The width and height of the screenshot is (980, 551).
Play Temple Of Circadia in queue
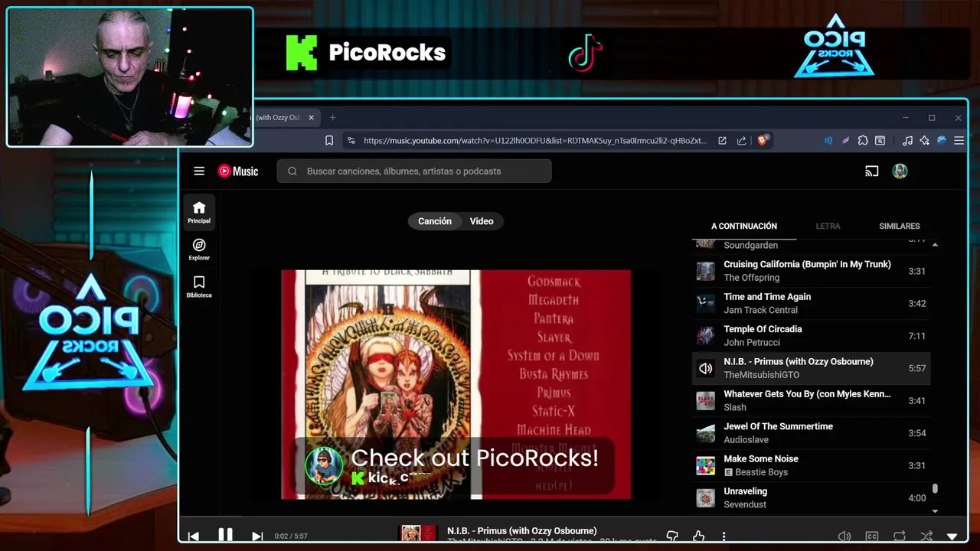(x=812, y=336)
